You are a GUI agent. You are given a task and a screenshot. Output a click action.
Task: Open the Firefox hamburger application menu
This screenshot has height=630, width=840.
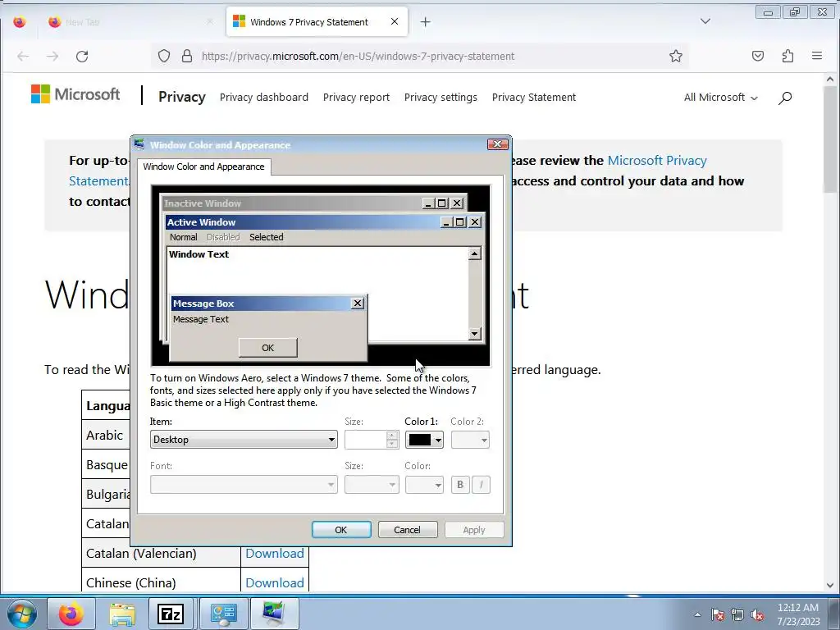tap(817, 56)
